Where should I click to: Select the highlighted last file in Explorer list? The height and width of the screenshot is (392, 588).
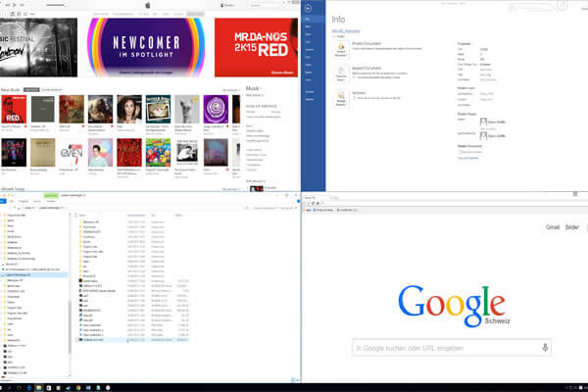pyautogui.click(x=131, y=340)
